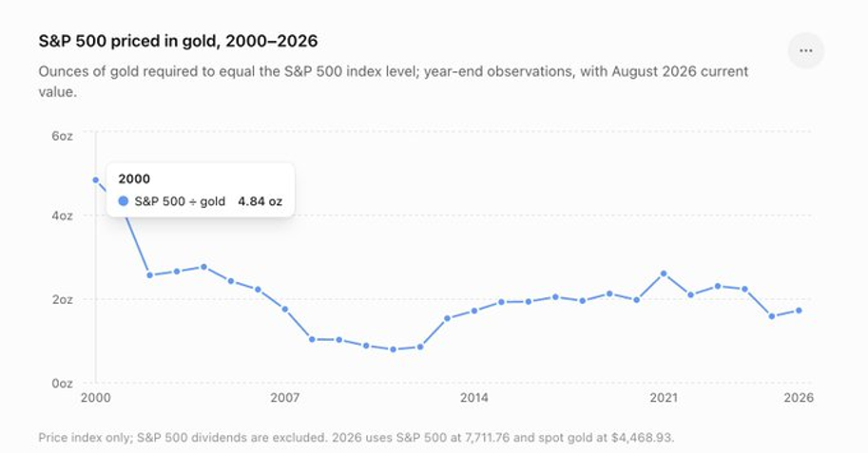Click the 4.84 oz tooltip value
The image size is (868, 453).
coord(260,201)
